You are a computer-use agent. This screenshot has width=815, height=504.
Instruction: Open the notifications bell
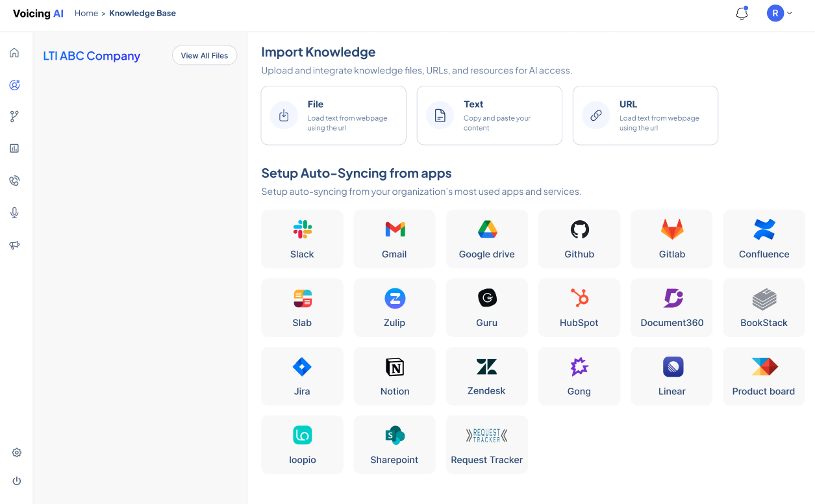(742, 13)
